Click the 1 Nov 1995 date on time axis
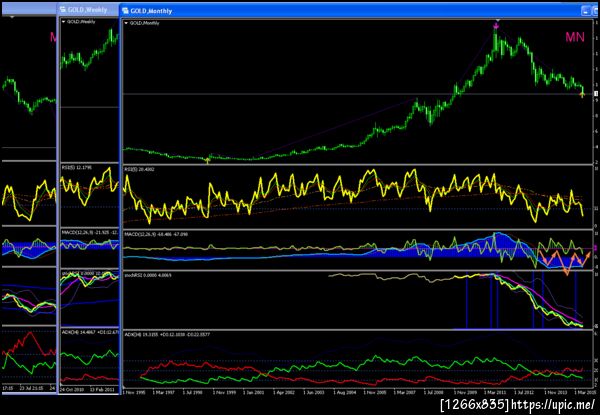The height and width of the screenshot is (415, 600). (x=134, y=392)
